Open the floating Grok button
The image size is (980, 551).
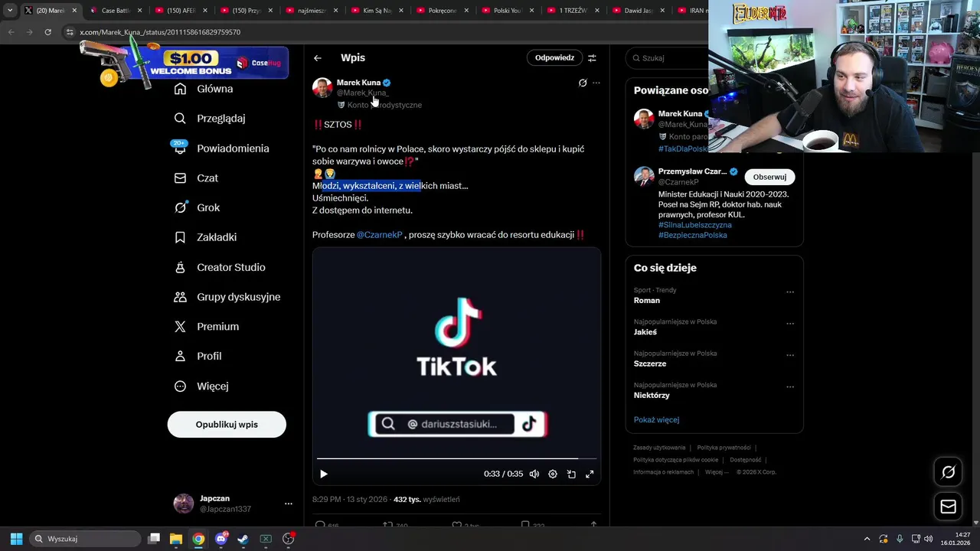tap(948, 472)
